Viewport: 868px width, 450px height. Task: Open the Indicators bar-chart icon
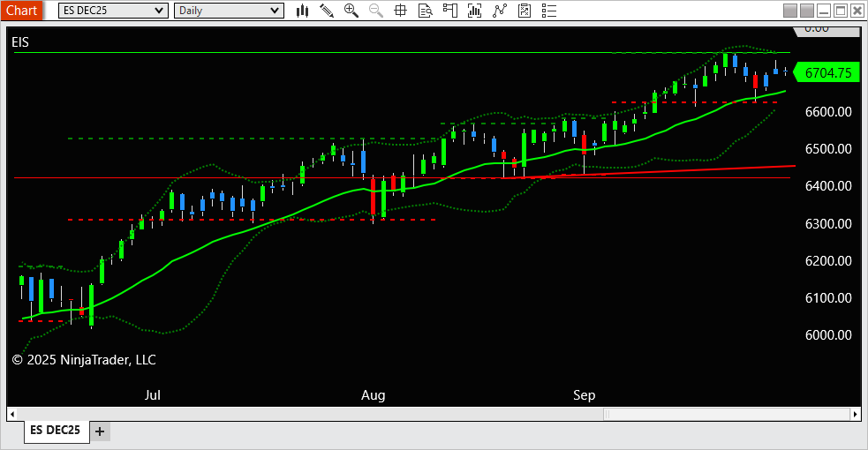pyautogui.click(x=474, y=11)
